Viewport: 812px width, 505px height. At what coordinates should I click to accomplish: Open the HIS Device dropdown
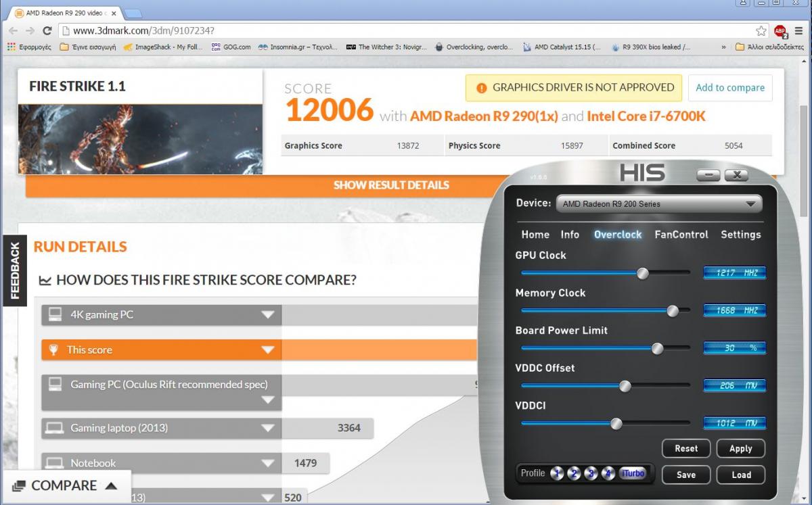tap(658, 203)
